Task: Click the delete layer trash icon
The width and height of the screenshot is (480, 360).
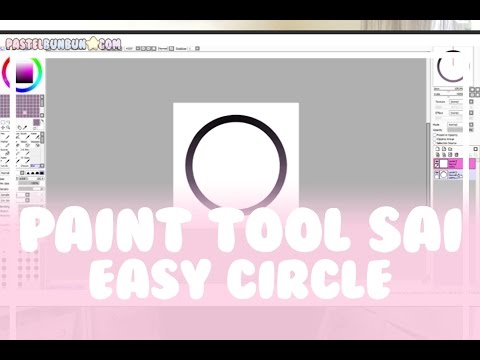Action: pyautogui.click(x=456, y=155)
